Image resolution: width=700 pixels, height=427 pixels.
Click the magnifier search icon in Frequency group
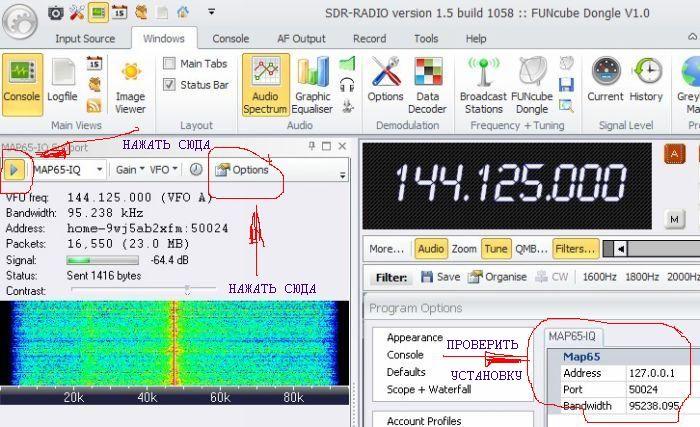[x=566, y=106]
